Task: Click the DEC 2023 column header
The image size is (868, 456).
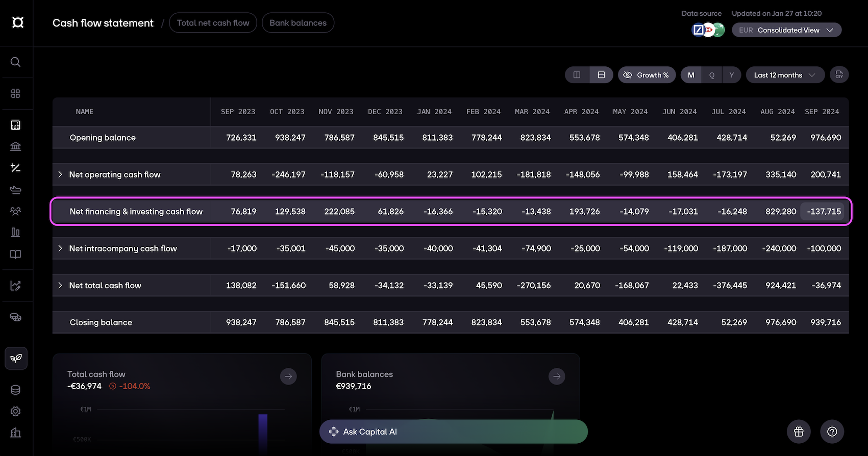Action: (385, 112)
